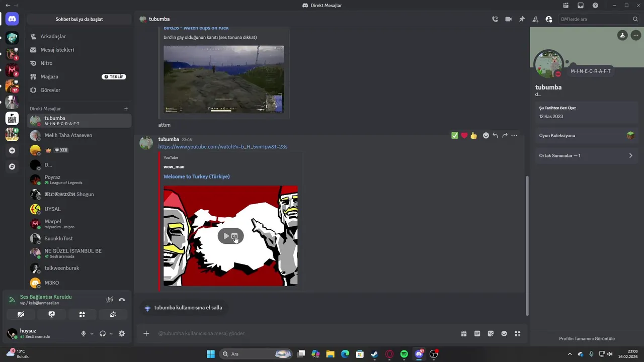
Task: Reply to tubumba's message arrow
Action: tap(496, 135)
